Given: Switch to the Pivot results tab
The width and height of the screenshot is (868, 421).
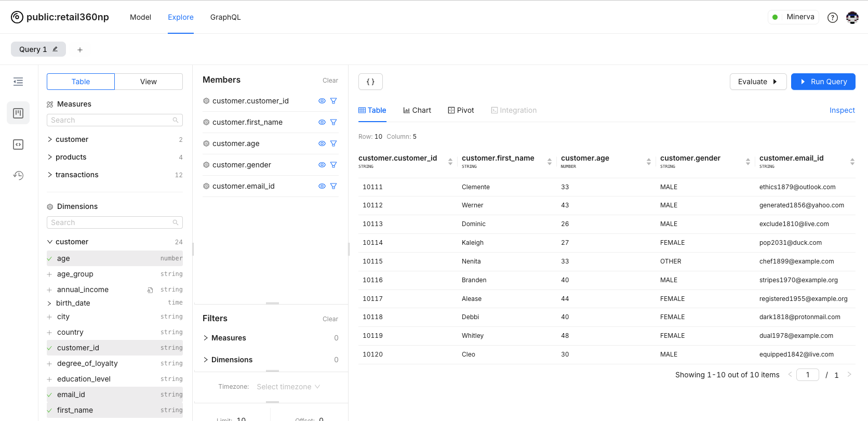Looking at the screenshot, I should click(x=461, y=110).
